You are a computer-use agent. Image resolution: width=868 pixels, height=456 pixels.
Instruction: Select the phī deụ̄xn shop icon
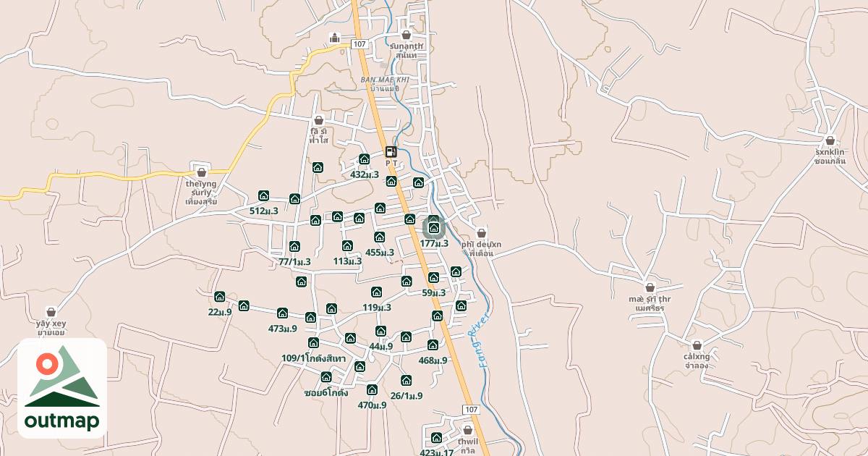pos(481,233)
